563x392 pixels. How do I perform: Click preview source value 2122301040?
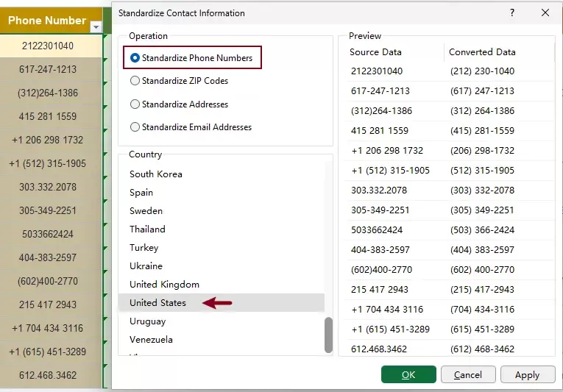coord(377,71)
